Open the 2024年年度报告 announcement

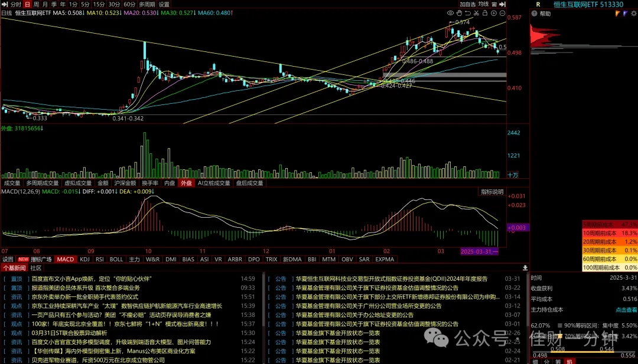tap(392, 278)
